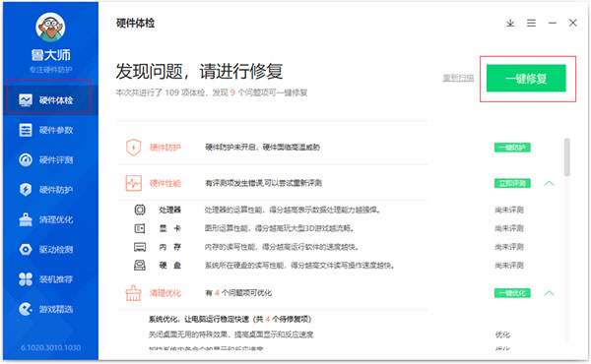Click 尚未评测 status in 处理器 row

click(x=509, y=210)
